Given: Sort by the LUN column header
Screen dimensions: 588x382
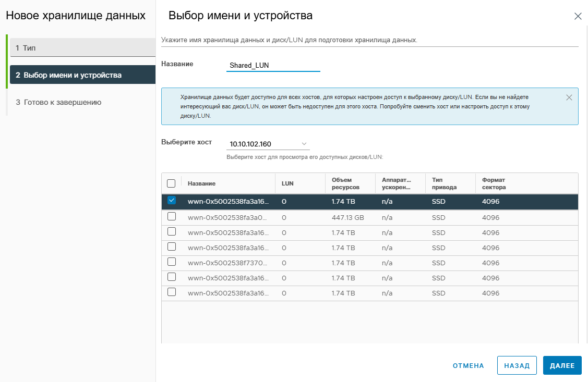Looking at the screenshot, I should pos(287,183).
